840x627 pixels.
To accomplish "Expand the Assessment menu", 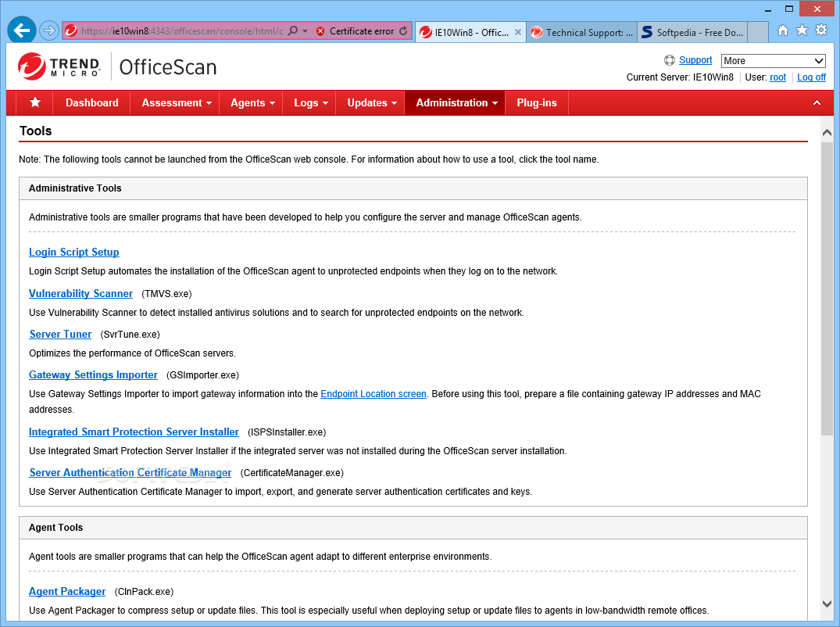I will 177,102.
